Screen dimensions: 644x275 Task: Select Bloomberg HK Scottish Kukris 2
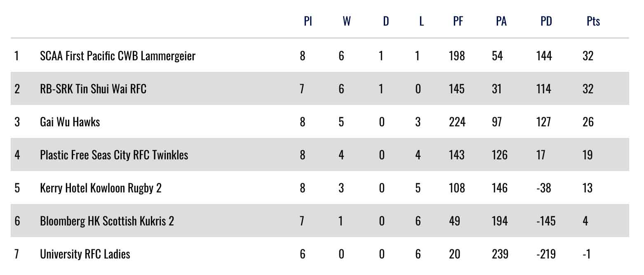107,221
